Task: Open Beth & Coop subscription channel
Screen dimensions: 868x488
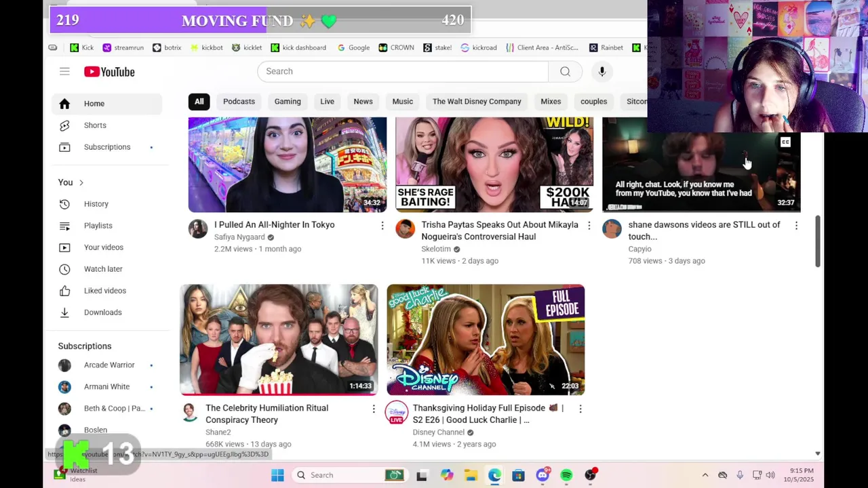Action: tap(106, 409)
